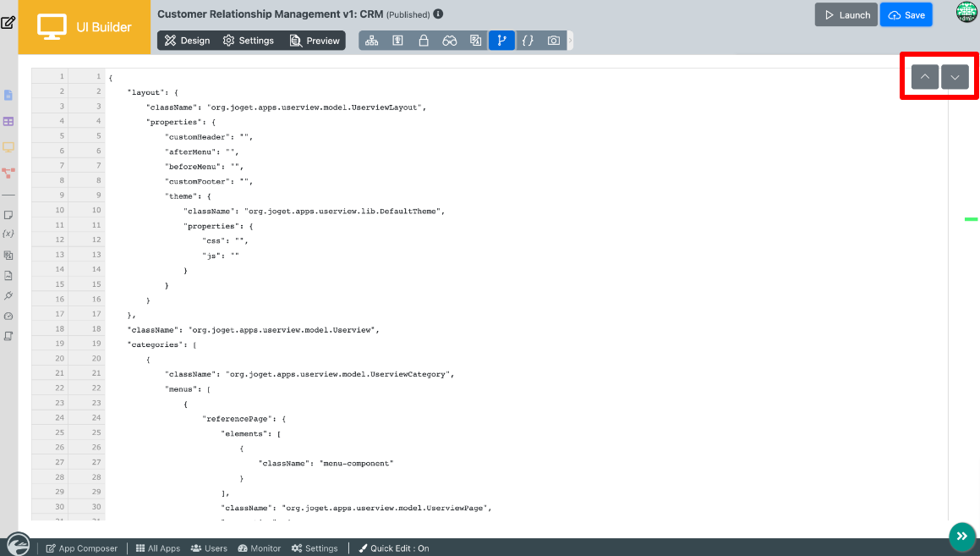Open the Screenshot camera icon
This screenshot has width=980, height=556.
(x=553, y=41)
